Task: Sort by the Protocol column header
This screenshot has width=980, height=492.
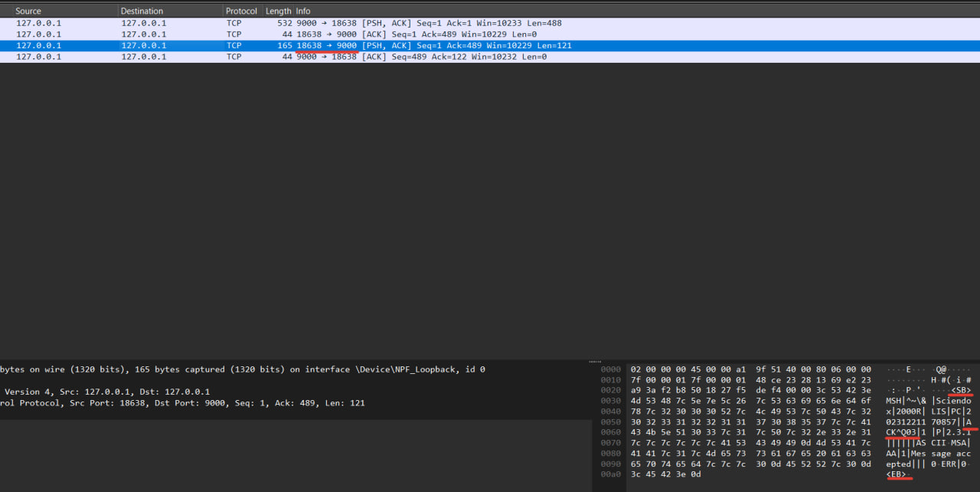Action: click(242, 11)
